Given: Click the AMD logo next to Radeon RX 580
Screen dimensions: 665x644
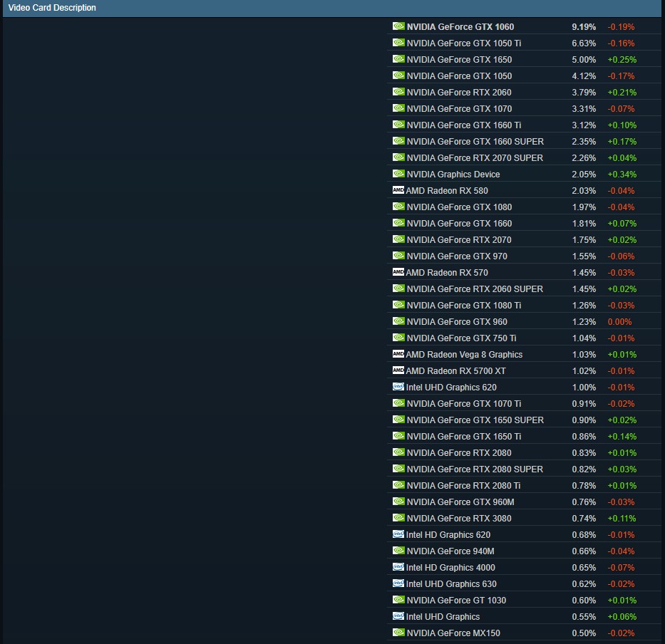Looking at the screenshot, I should [398, 190].
